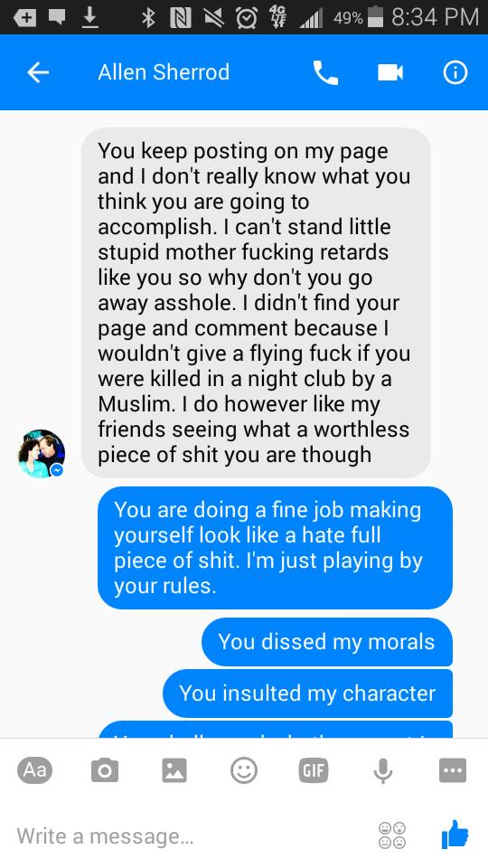Image resolution: width=488 pixels, height=868 pixels.
Task: Open more options three-dot icon
Action: (453, 770)
